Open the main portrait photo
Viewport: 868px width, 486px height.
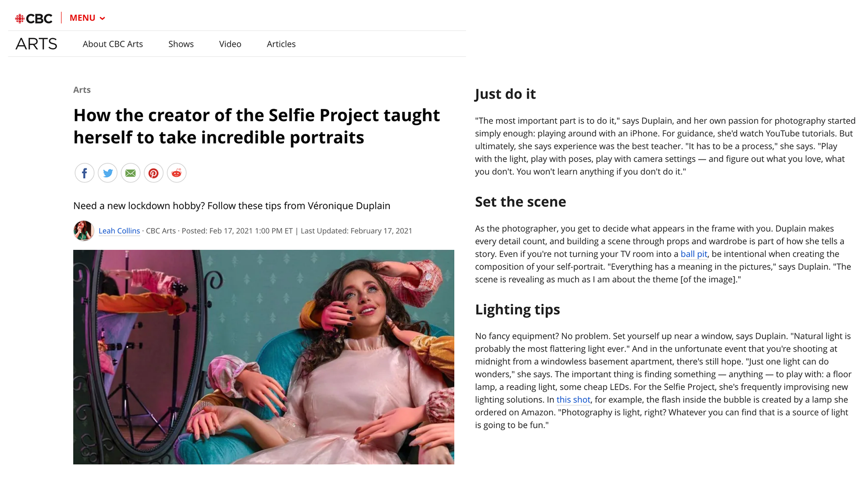click(264, 357)
